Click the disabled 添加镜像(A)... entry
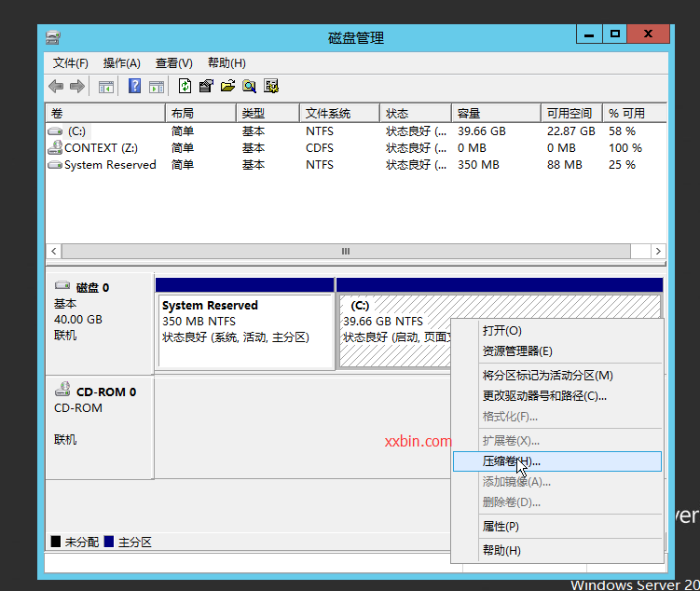The image size is (700, 591). click(x=557, y=482)
